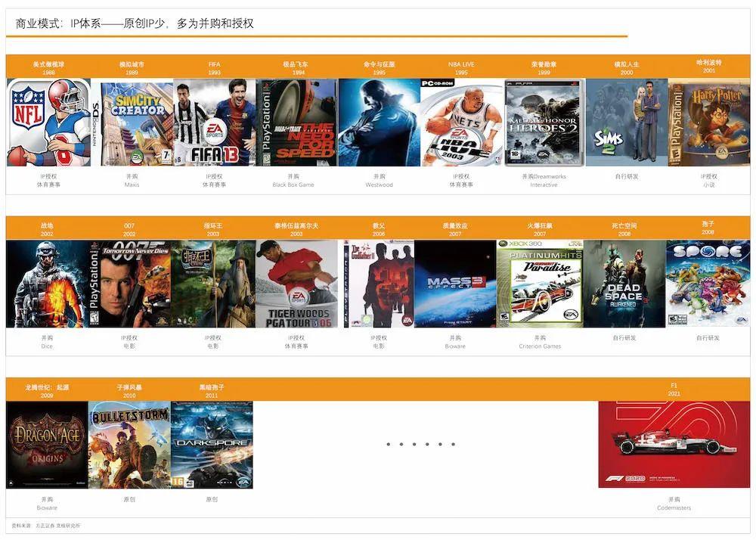This screenshot has width=756, height=540.
Task: Select the NBA Live 2003 cover
Action: click(x=461, y=123)
